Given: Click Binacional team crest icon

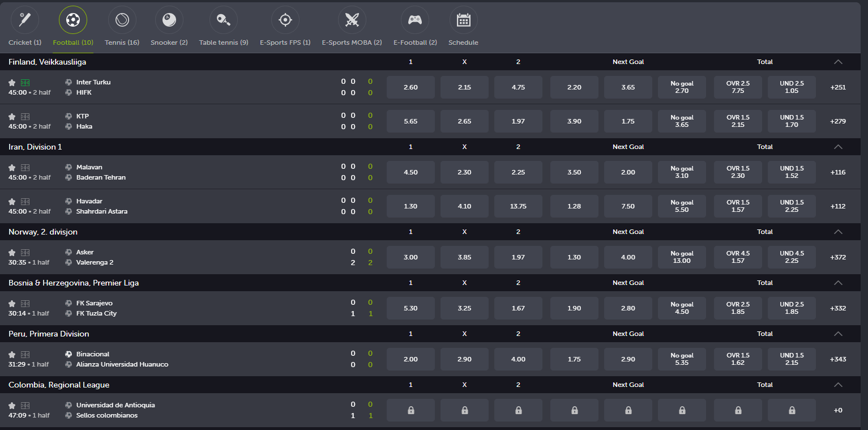Looking at the screenshot, I should pyautogui.click(x=69, y=354).
